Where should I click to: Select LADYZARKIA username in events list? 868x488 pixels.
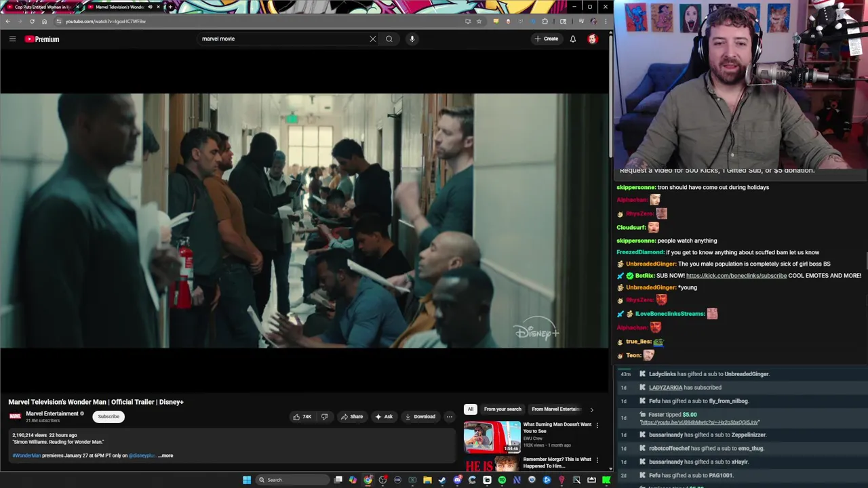coord(665,388)
